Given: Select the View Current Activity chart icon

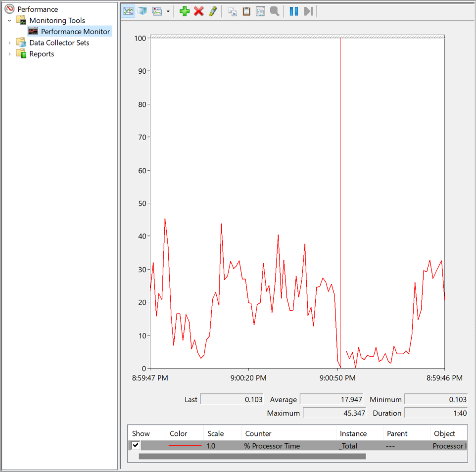Looking at the screenshot, I should (x=128, y=11).
